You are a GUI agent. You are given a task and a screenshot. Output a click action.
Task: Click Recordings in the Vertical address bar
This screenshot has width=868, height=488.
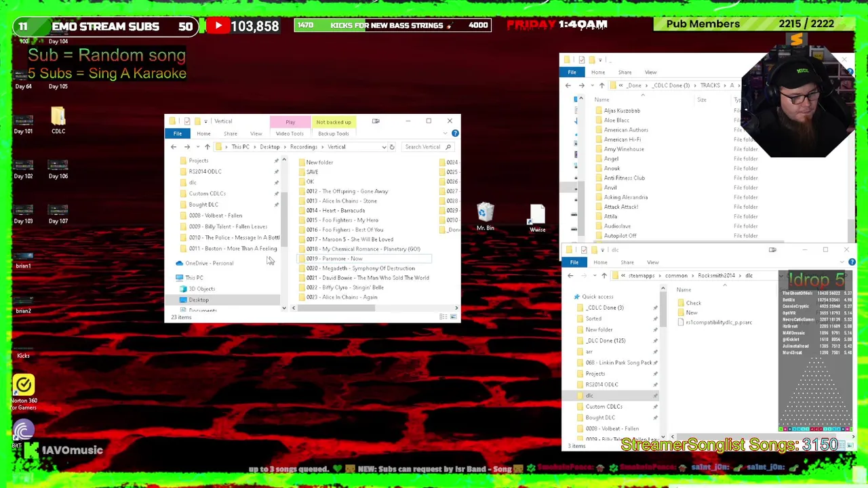(303, 147)
